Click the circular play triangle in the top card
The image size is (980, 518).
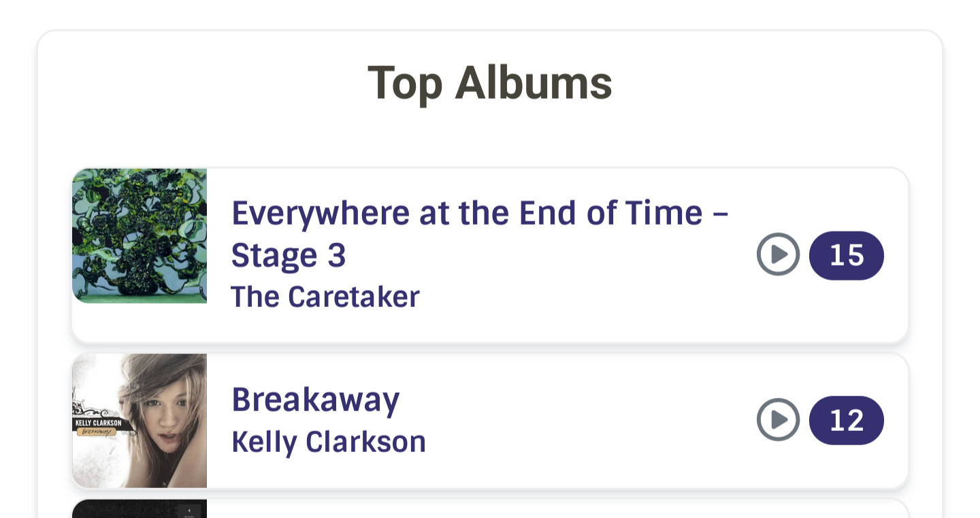click(778, 255)
